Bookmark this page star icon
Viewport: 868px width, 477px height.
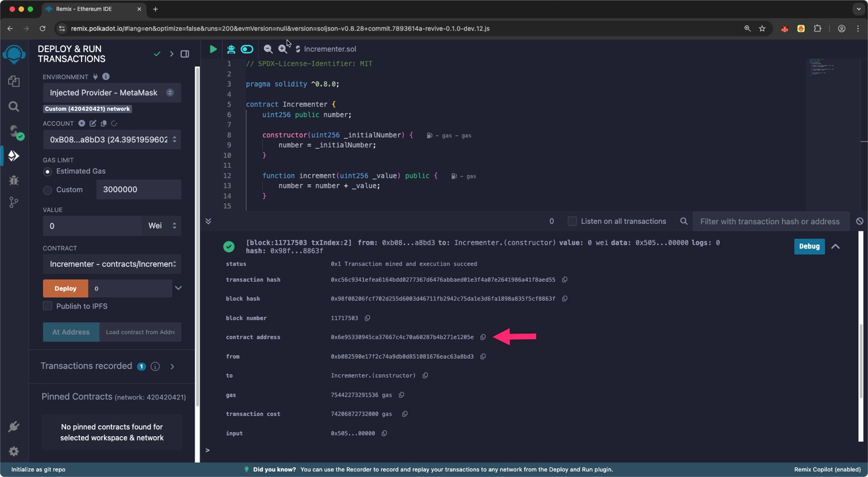pyautogui.click(x=762, y=28)
